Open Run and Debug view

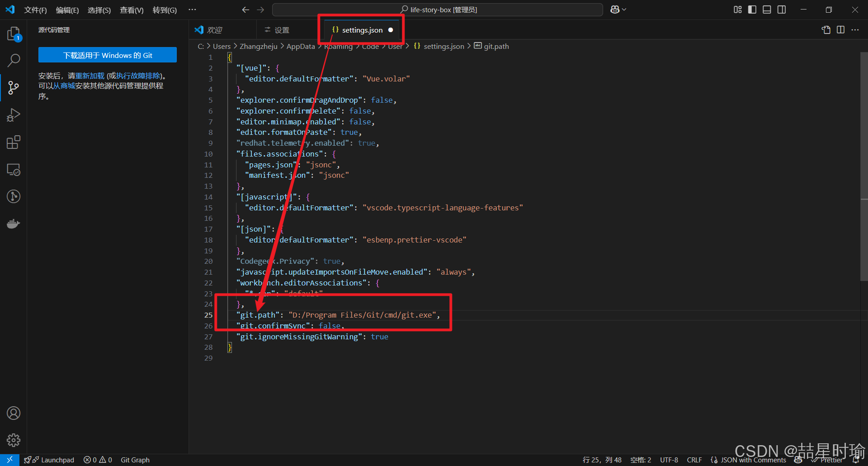[14, 115]
